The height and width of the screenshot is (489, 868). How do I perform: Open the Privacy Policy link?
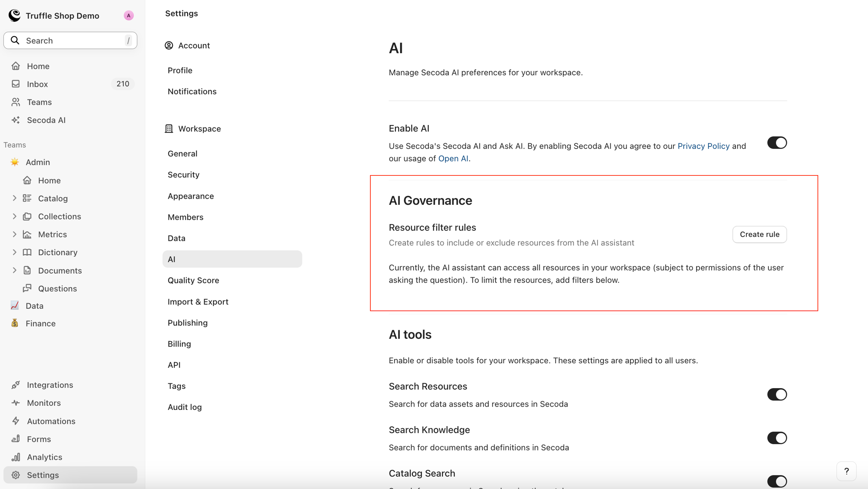coord(703,146)
